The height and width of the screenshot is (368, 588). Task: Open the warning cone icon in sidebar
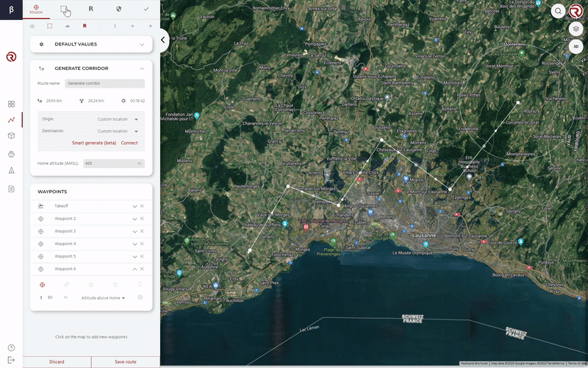(11, 171)
